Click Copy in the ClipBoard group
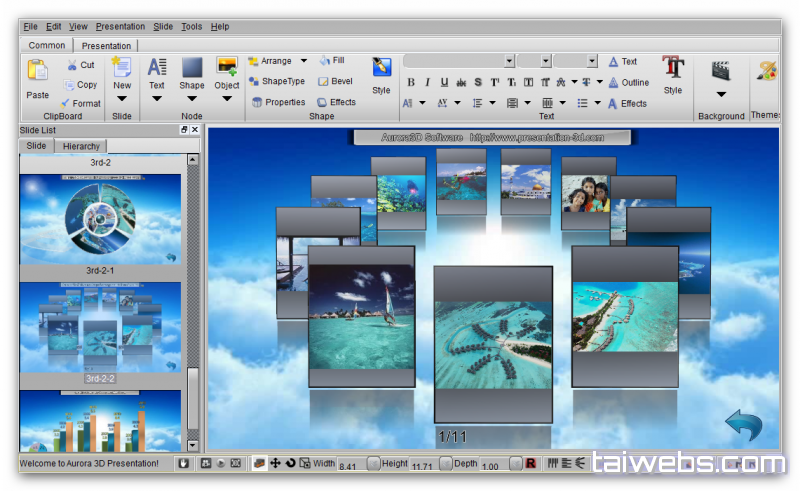 pyautogui.click(x=81, y=85)
